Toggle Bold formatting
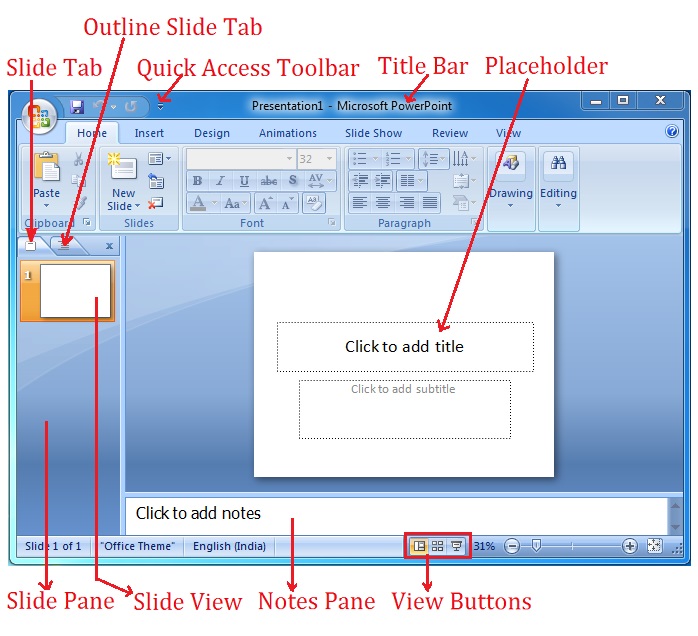The image size is (698, 636). (197, 181)
